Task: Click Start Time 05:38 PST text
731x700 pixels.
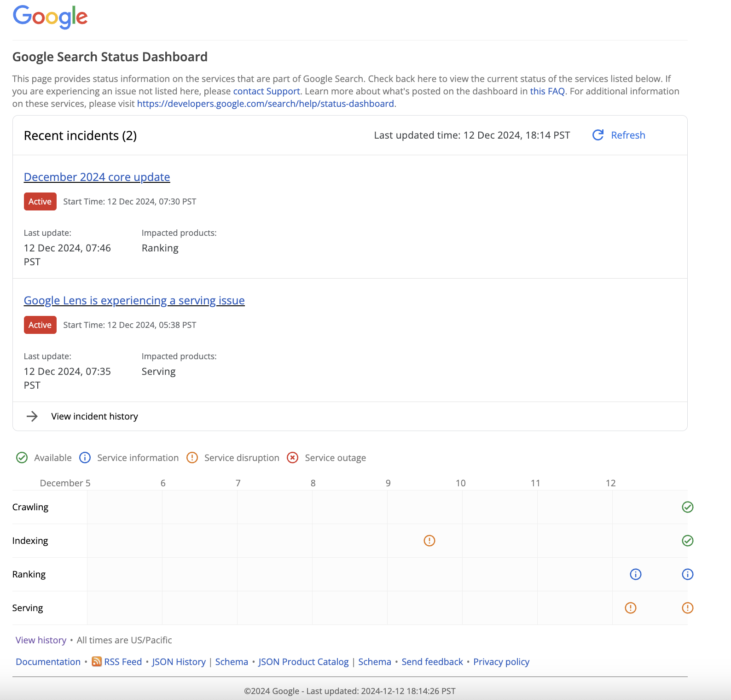Action: pos(130,325)
